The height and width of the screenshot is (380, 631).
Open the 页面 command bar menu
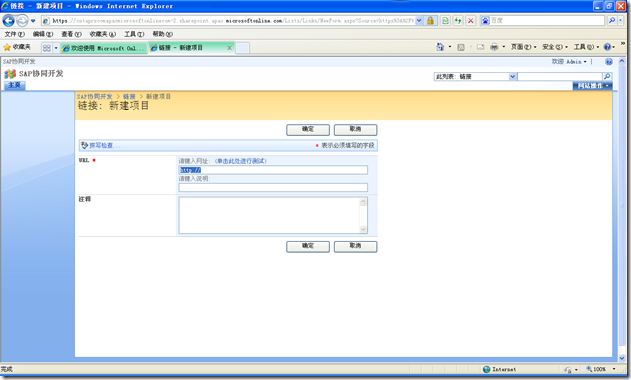[x=523, y=47]
